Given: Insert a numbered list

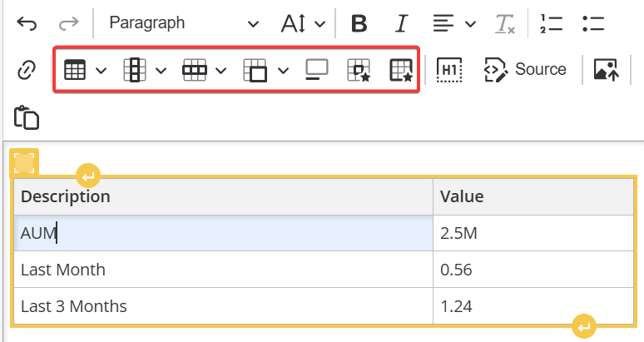Looking at the screenshot, I should [551, 23].
